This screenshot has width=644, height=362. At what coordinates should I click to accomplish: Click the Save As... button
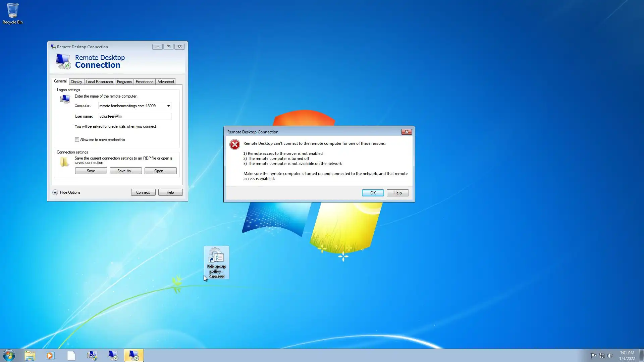[x=125, y=171]
